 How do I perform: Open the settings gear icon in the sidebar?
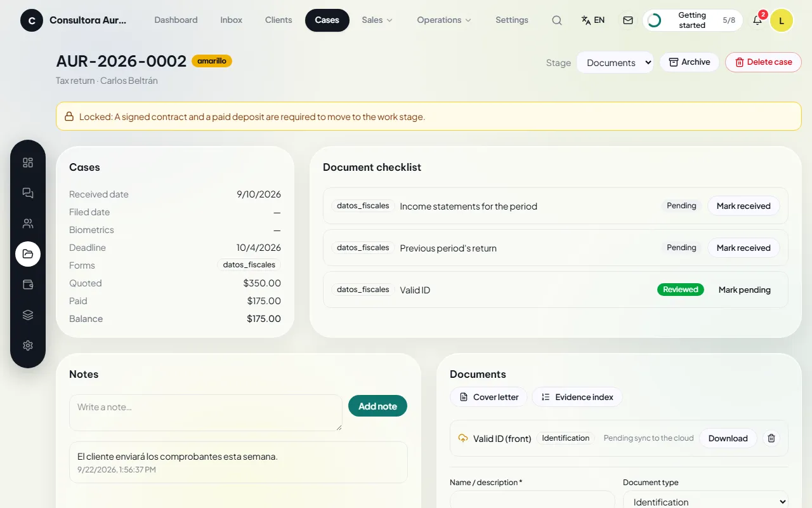point(28,345)
